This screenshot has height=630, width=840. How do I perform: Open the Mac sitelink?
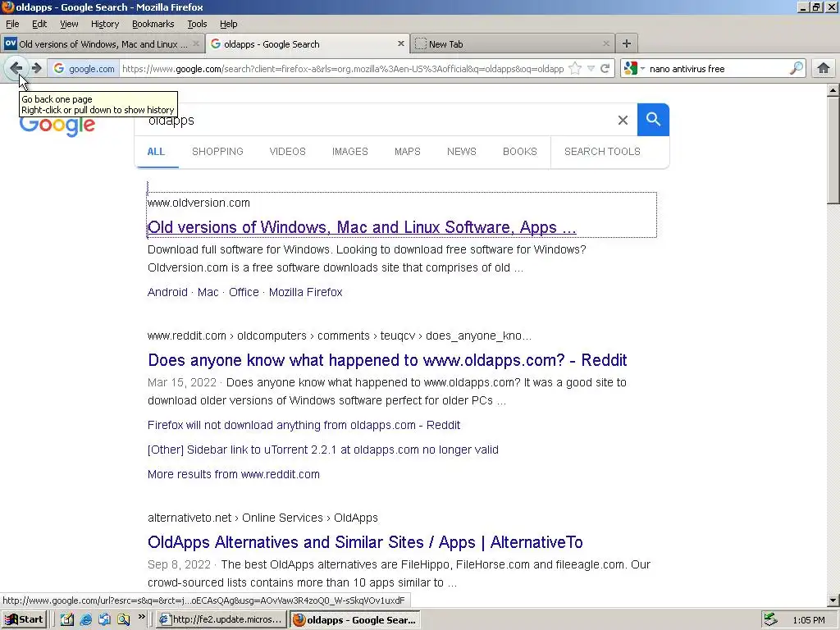pyautogui.click(x=208, y=292)
